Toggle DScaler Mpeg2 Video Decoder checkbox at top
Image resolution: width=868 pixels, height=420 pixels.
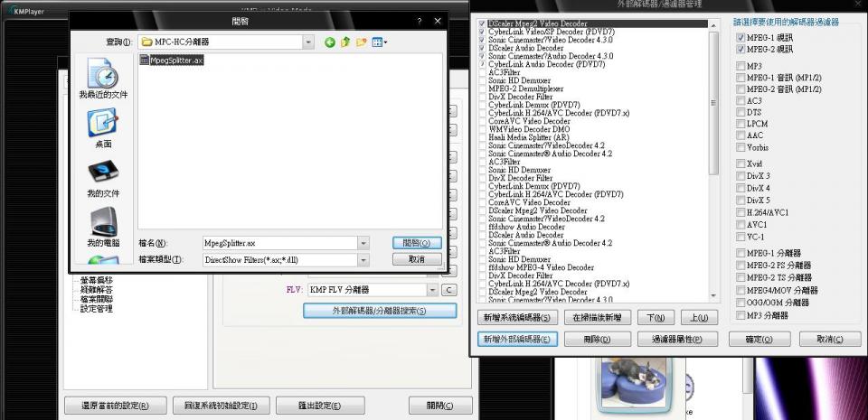pyautogui.click(x=482, y=23)
